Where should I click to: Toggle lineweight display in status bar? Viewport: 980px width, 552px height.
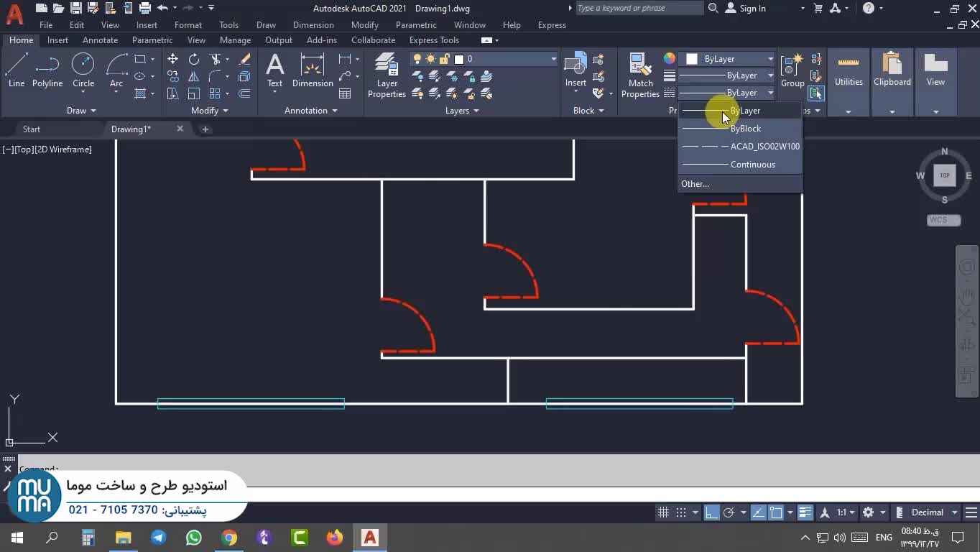click(x=805, y=512)
